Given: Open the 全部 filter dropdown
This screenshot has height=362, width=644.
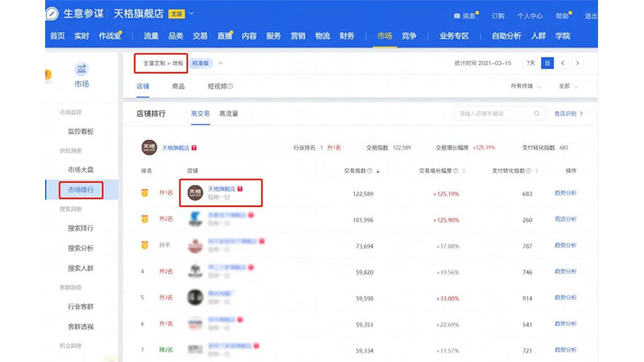Looking at the screenshot, I should pos(568,86).
